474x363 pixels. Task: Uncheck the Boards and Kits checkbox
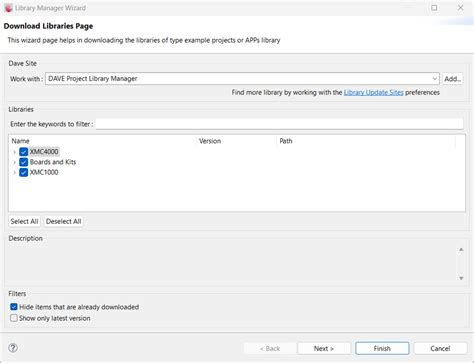click(x=23, y=162)
